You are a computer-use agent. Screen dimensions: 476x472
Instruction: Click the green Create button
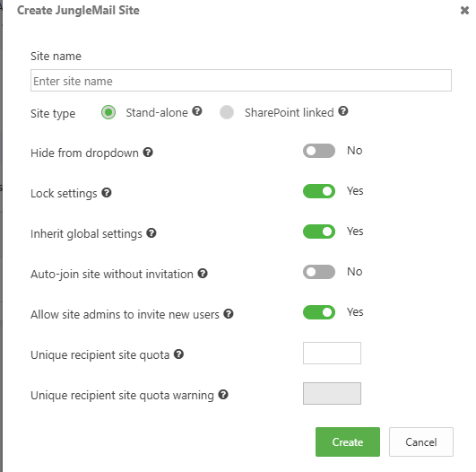348,441
